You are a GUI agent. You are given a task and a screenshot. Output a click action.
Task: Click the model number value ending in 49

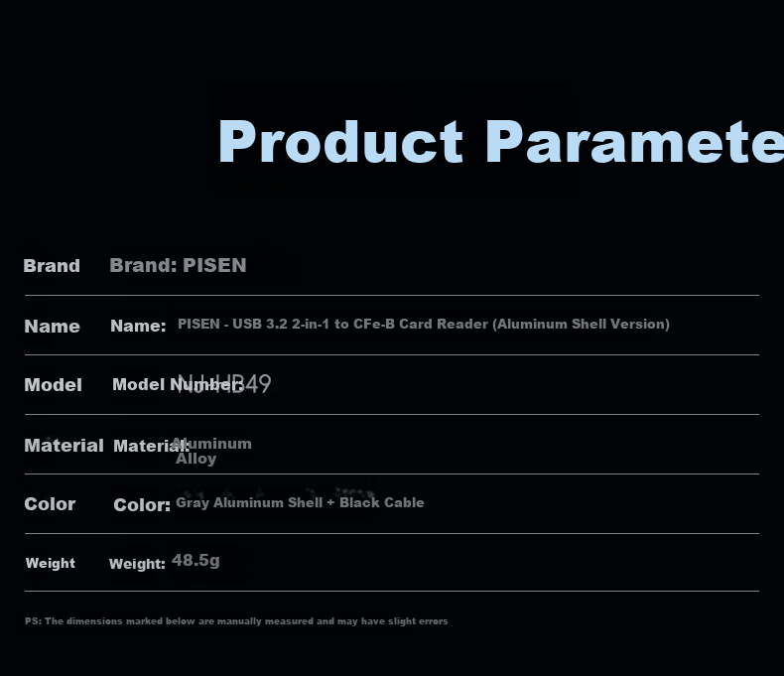[x=224, y=384]
